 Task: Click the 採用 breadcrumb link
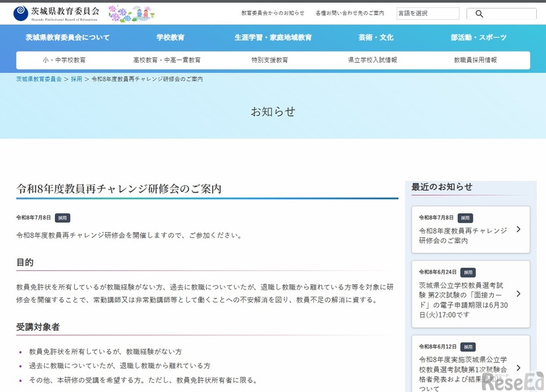77,79
